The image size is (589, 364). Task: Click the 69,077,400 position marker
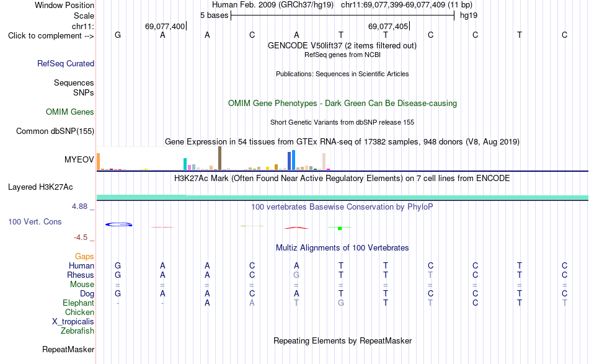(x=165, y=26)
